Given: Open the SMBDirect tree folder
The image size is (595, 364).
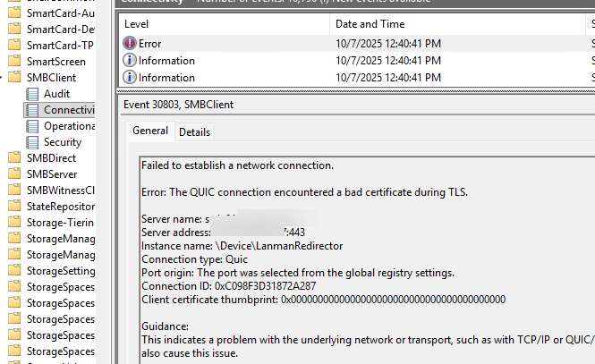Looking at the screenshot, I should pos(51,158).
